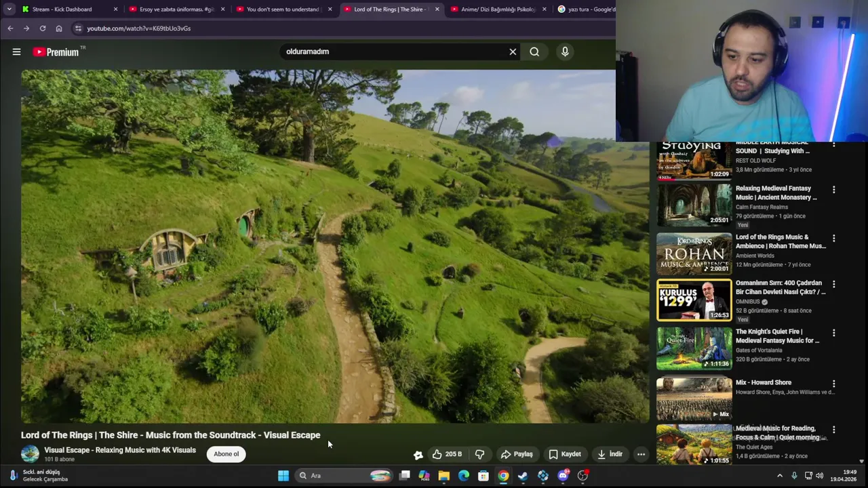The image size is (868, 488).
Task: Open Relaxing Medieval Fantasy Music thumbnail
Action: 694,205
